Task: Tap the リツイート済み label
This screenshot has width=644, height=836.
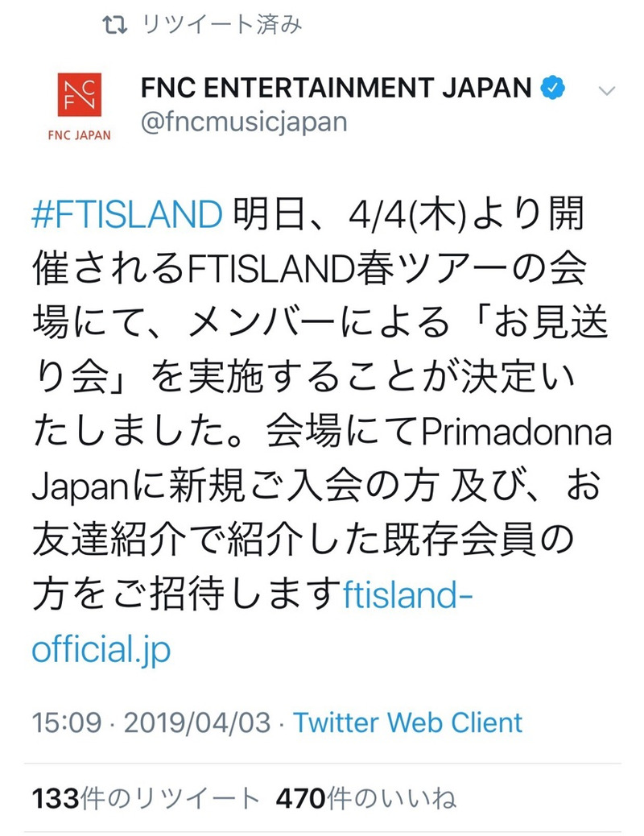Action: click(x=221, y=25)
